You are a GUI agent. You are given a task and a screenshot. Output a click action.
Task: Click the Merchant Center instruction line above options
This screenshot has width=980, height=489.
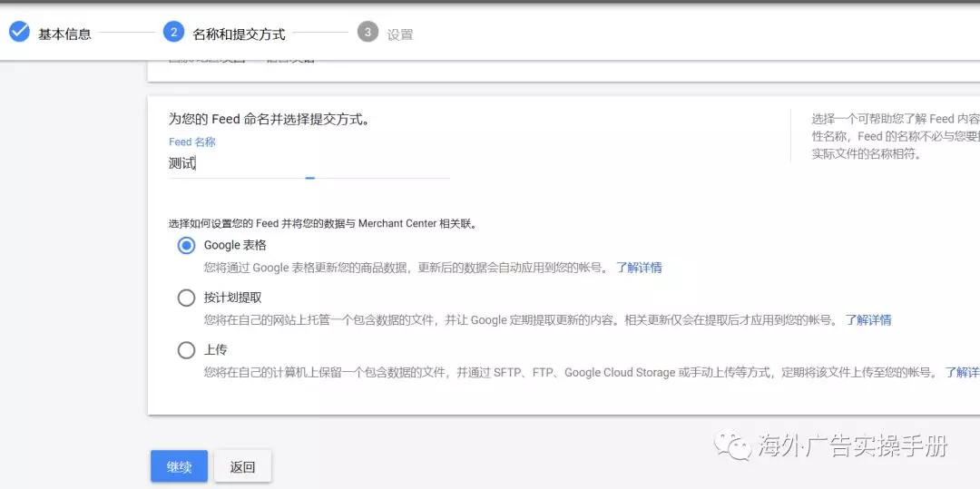tap(322, 223)
